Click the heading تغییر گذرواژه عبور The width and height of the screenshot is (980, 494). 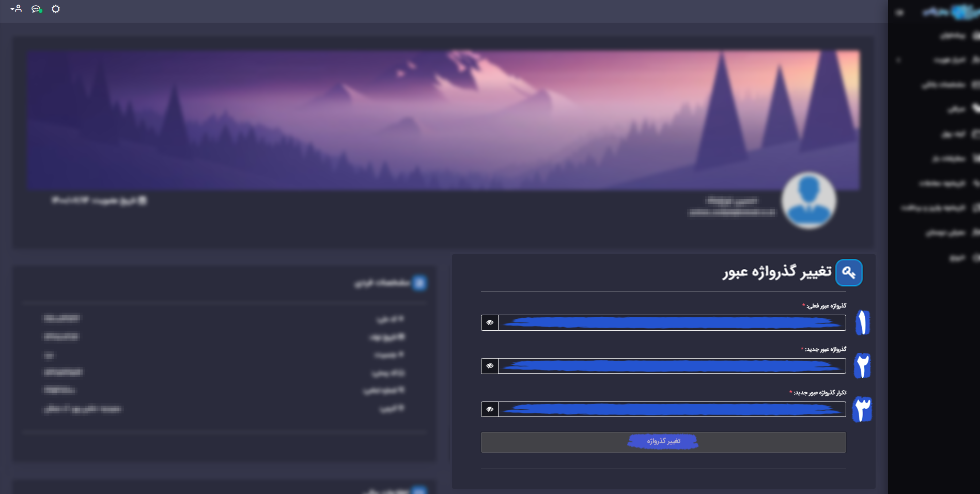pyautogui.click(x=777, y=272)
